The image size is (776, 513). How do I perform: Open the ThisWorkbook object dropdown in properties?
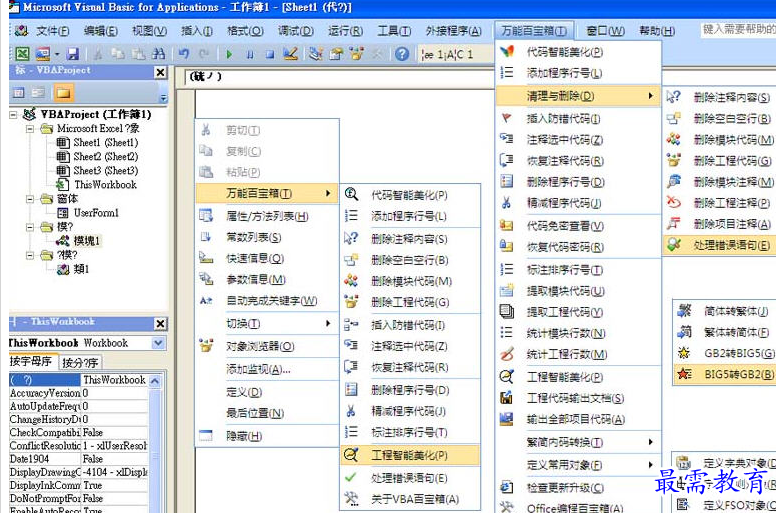[159, 343]
